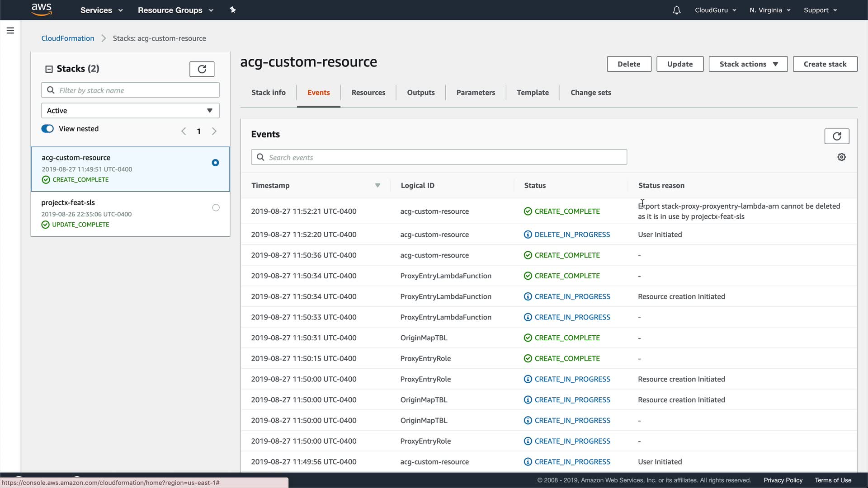Click the pin shortcut icon in top bar
Screen dimensions: 868x488
tap(233, 10)
